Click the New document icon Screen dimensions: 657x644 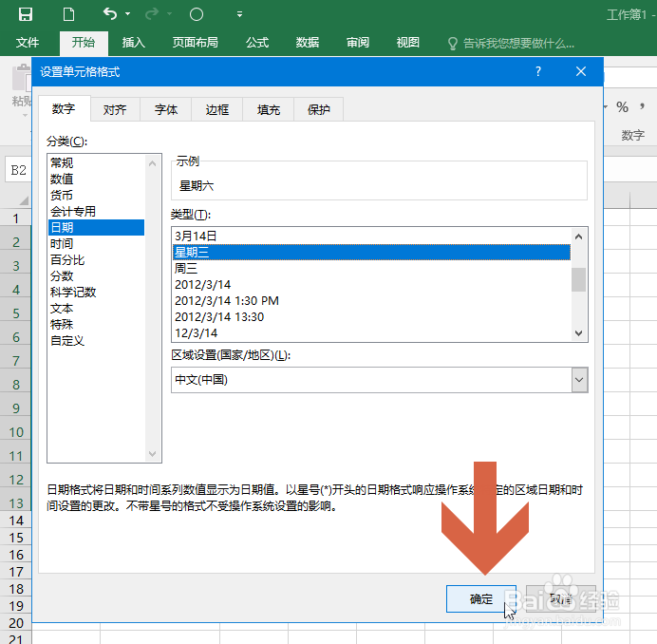coord(68,14)
